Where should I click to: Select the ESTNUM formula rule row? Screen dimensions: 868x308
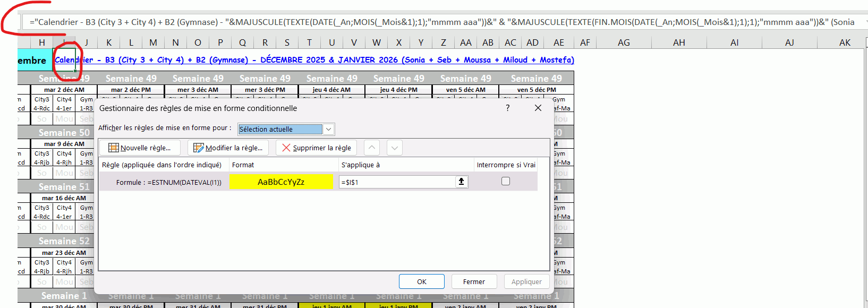(x=165, y=182)
